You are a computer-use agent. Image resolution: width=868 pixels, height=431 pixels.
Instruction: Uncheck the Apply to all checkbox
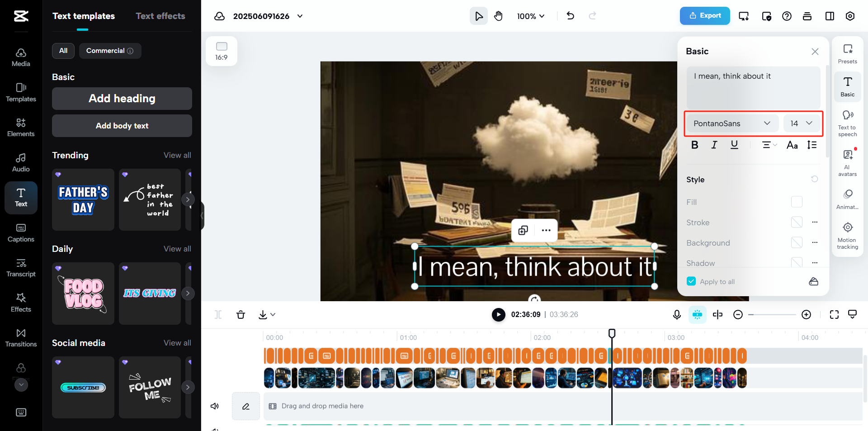tap(691, 281)
